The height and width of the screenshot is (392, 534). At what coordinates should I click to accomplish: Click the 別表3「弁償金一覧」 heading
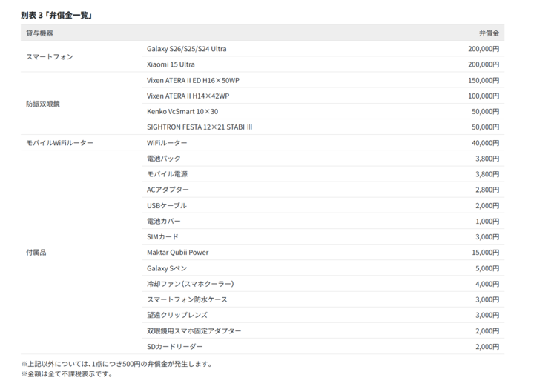coord(56,15)
